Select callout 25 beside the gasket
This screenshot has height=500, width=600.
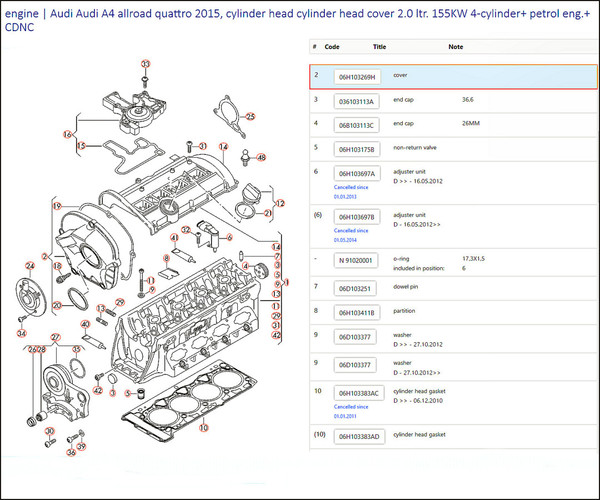click(x=251, y=117)
